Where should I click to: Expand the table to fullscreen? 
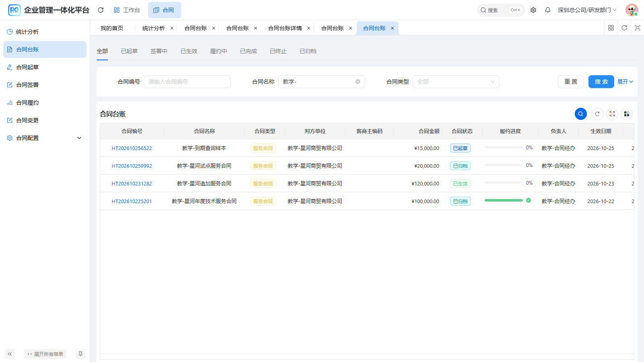(x=612, y=114)
